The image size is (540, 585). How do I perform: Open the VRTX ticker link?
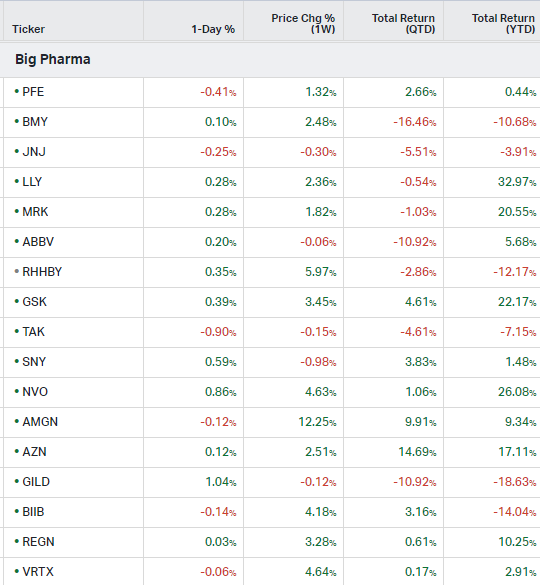(x=38, y=572)
